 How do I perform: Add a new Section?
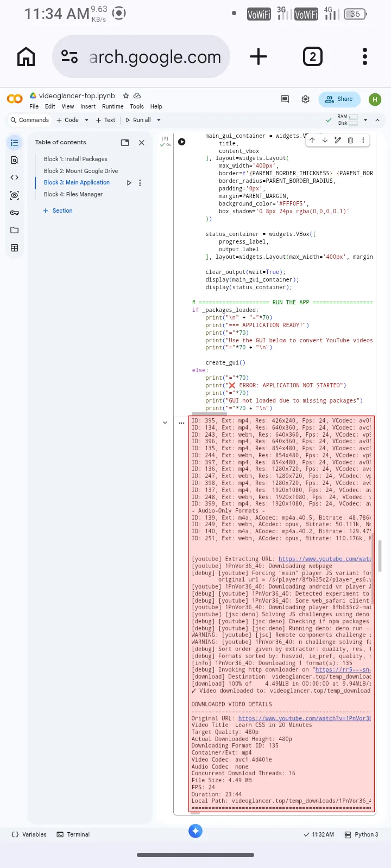point(58,210)
